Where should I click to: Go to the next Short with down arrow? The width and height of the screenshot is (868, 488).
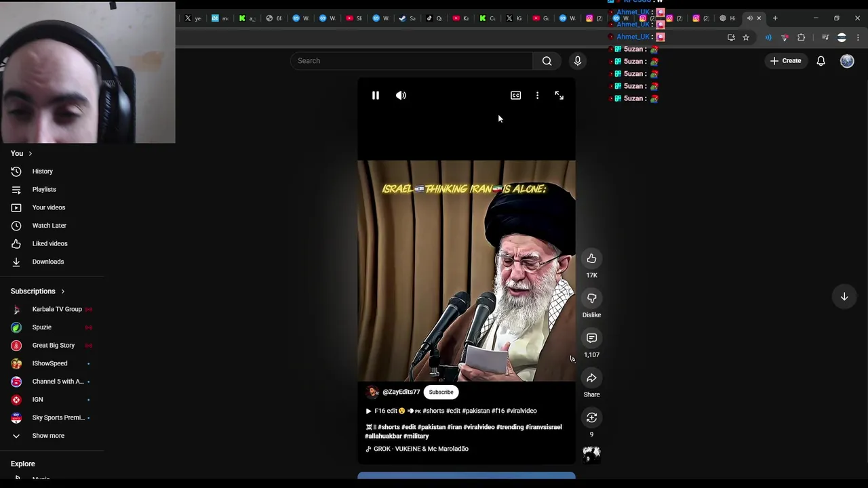(x=844, y=297)
